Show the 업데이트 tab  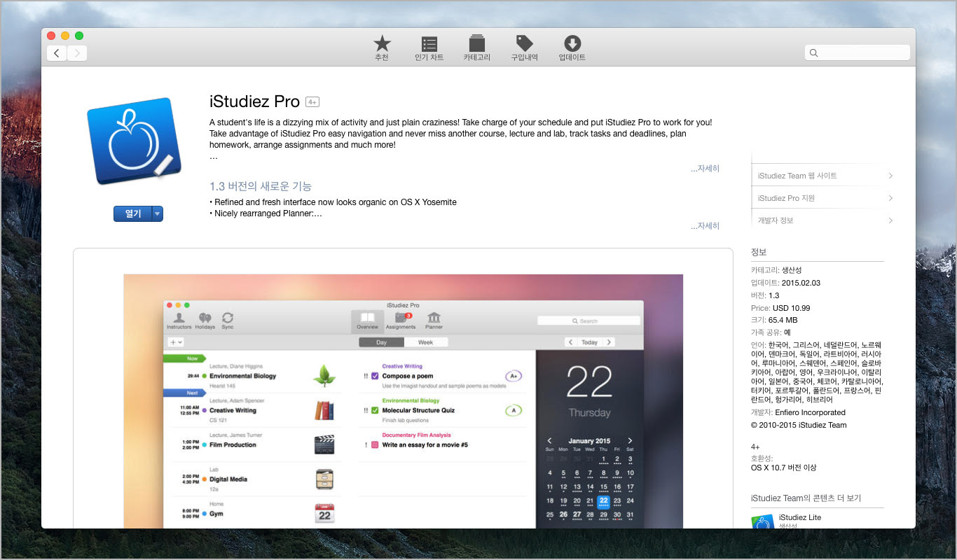pos(572,48)
